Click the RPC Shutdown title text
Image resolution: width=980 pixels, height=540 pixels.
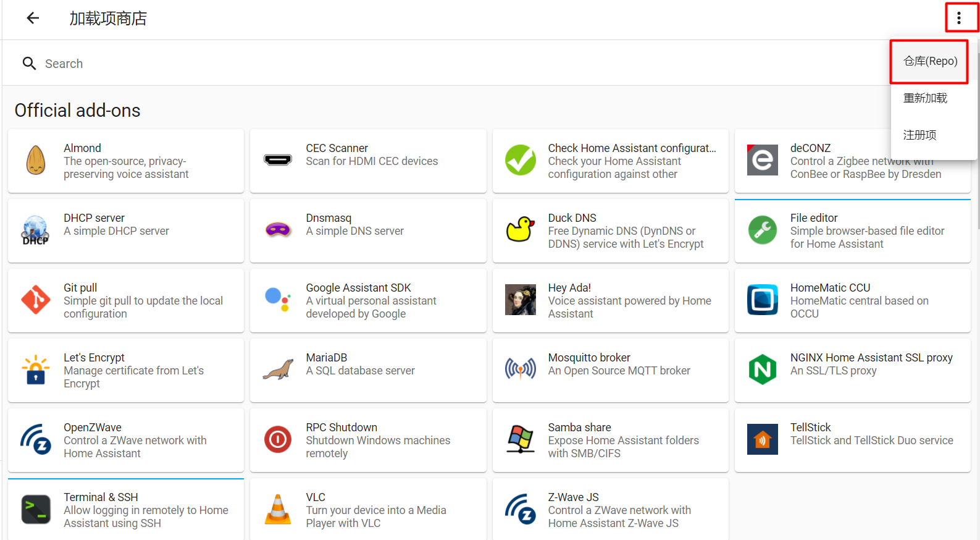click(341, 428)
